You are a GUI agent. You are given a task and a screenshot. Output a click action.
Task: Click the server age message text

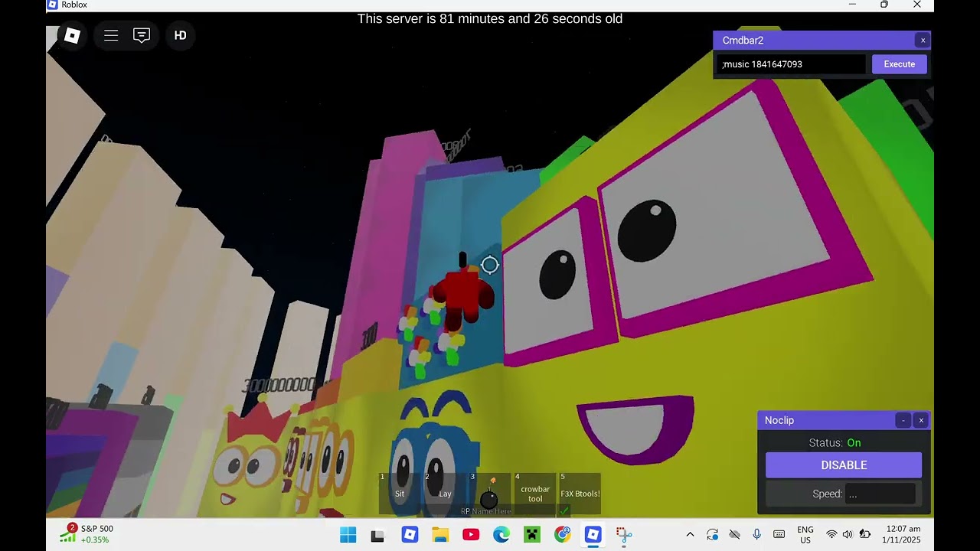pyautogui.click(x=490, y=19)
